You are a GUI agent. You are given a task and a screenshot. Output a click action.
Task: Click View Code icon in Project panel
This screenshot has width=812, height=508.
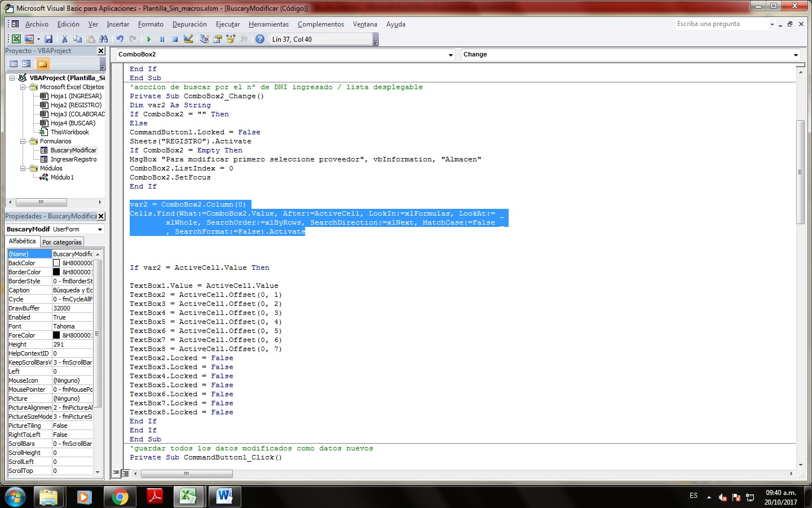coord(14,64)
